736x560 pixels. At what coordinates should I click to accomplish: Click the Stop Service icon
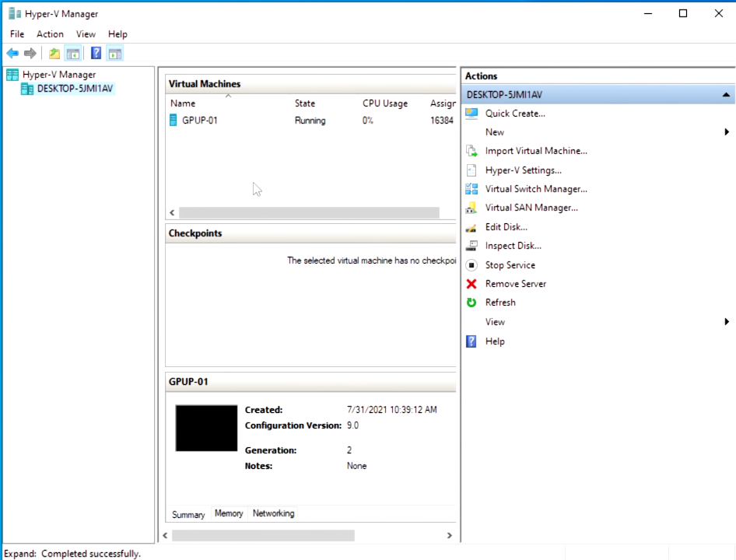click(x=471, y=265)
